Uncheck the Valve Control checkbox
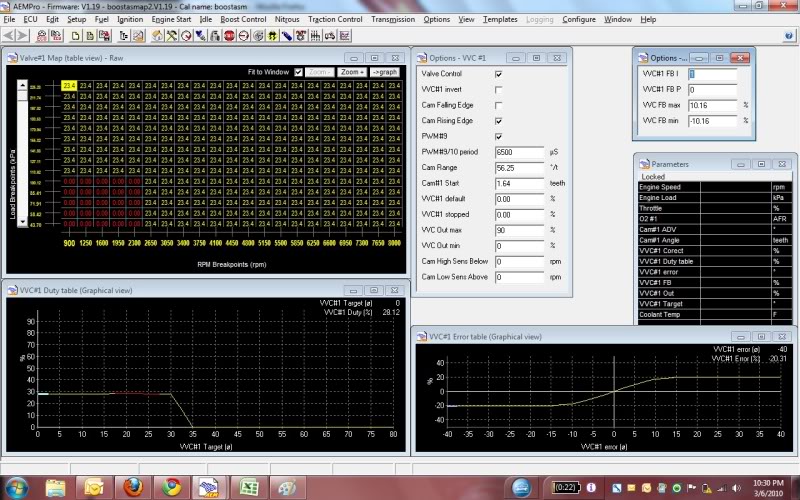Image resolution: width=800 pixels, height=500 pixels. pos(499,74)
